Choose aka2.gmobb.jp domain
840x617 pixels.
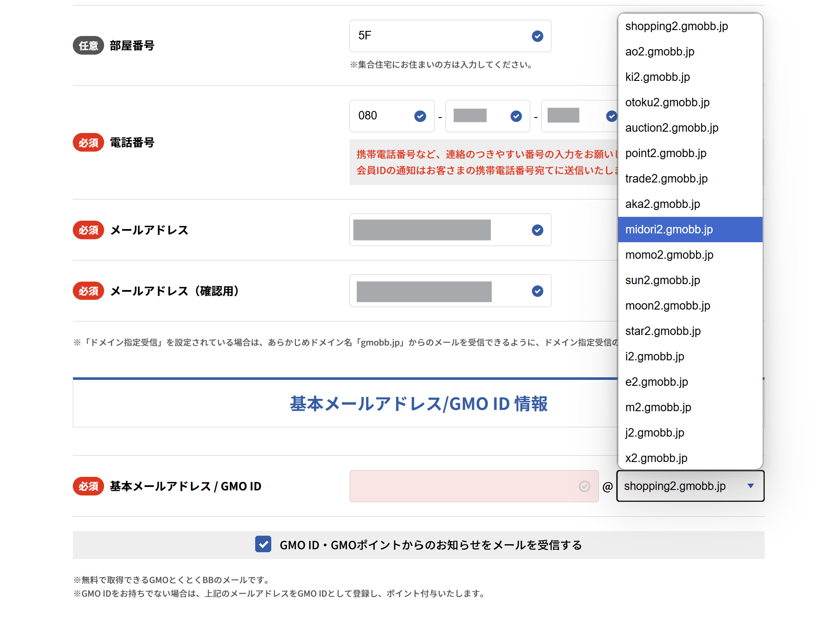coord(690,204)
